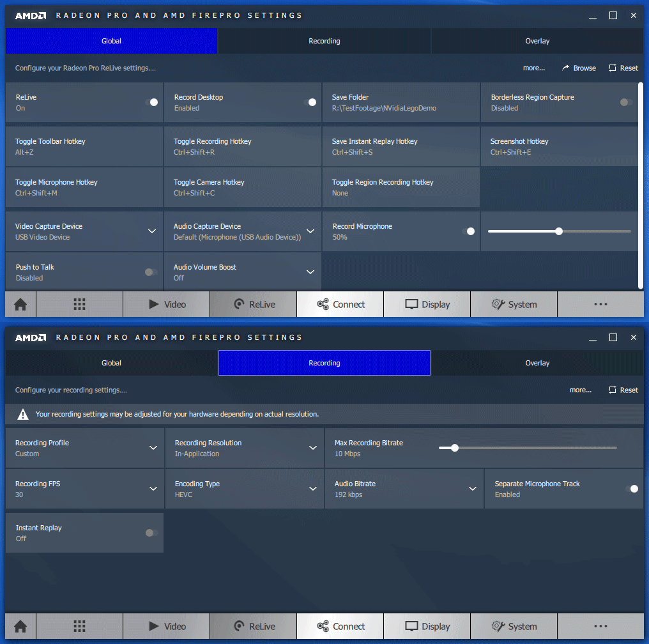Edit Toggle Camera Hotkey tile
Viewport: 649px width, 644px height.
click(x=243, y=187)
